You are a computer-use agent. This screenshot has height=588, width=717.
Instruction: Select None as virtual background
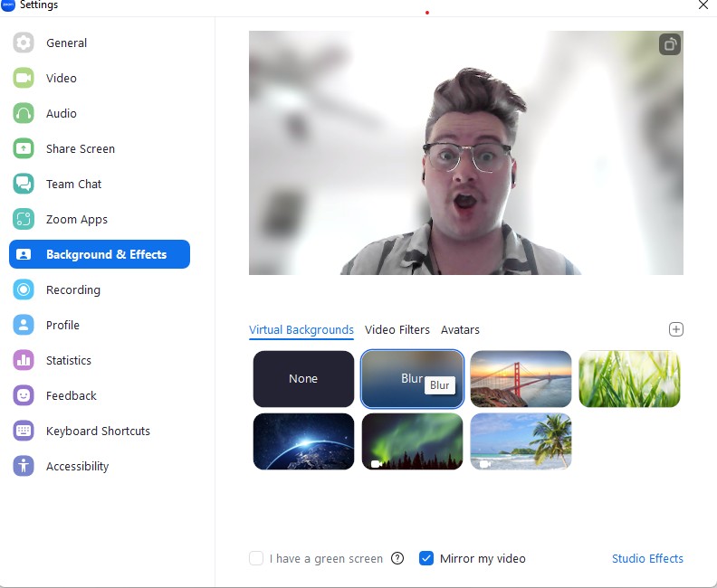tap(303, 379)
